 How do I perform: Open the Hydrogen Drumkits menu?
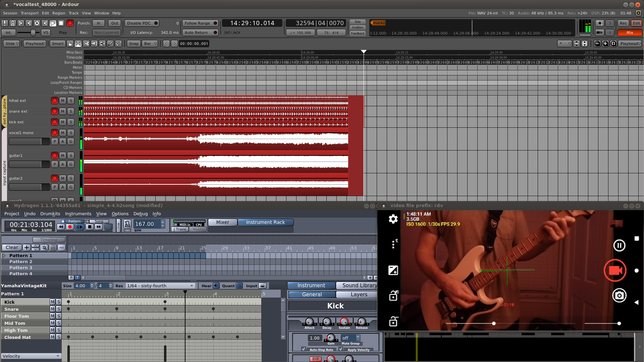(x=50, y=214)
